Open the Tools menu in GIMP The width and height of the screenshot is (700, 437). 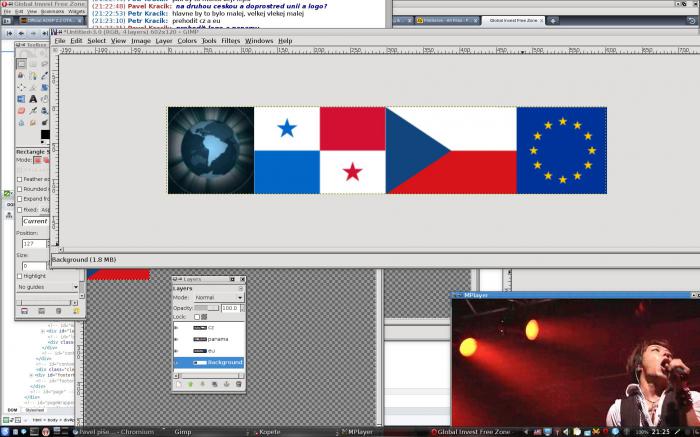209,41
